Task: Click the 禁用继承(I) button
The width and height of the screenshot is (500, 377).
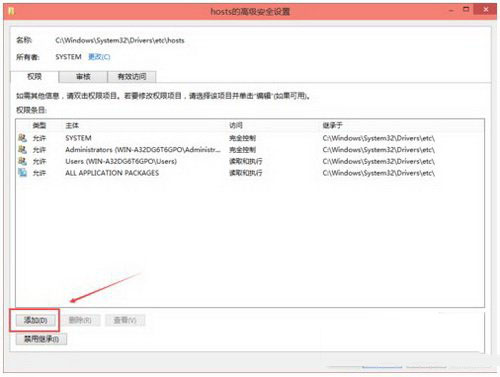Action: [x=41, y=339]
